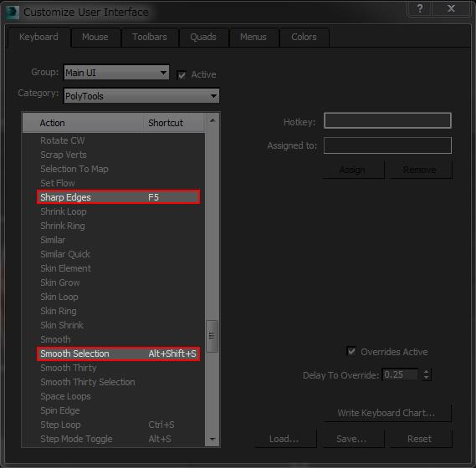Viewport: 476px width, 468px height.
Task: Toggle the Active checkbox
Action: click(x=182, y=74)
